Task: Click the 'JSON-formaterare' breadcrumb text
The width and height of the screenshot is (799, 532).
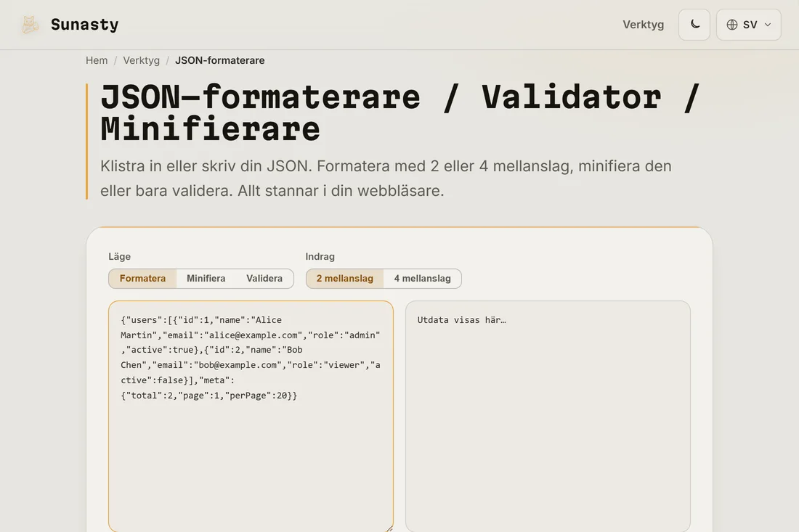Action: click(220, 60)
